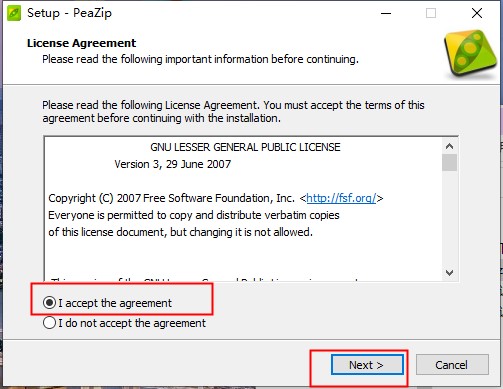Viewport: 503px width, 389px height.
Task: Click the "Version 3, 29 June 2007" line
Action: (x=173, y=164)
